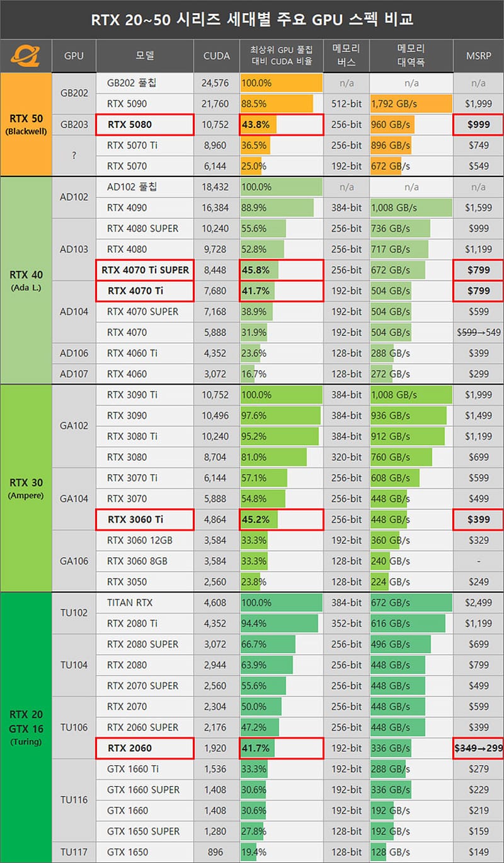504x863 pixels.
Task: Click the orange planet logo in header
Action: pyautogui.click(x=25, y=57)
